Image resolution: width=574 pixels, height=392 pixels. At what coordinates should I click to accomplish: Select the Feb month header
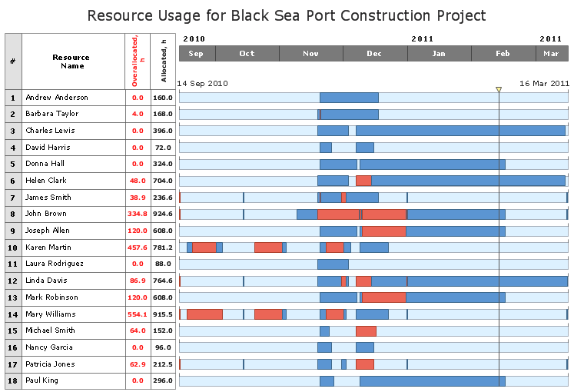click(x=503, y=54)
